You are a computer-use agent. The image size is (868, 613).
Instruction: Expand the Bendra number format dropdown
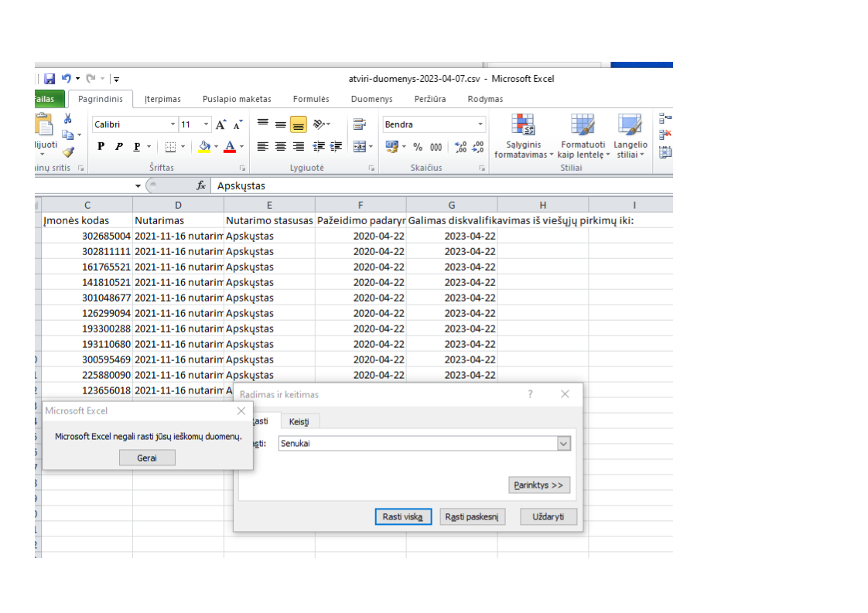480,124
